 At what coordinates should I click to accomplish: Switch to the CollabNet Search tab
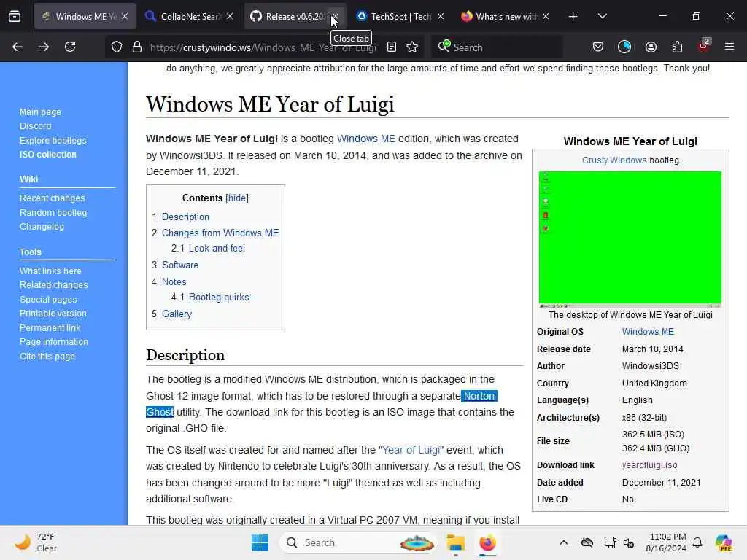pos(189,16)
